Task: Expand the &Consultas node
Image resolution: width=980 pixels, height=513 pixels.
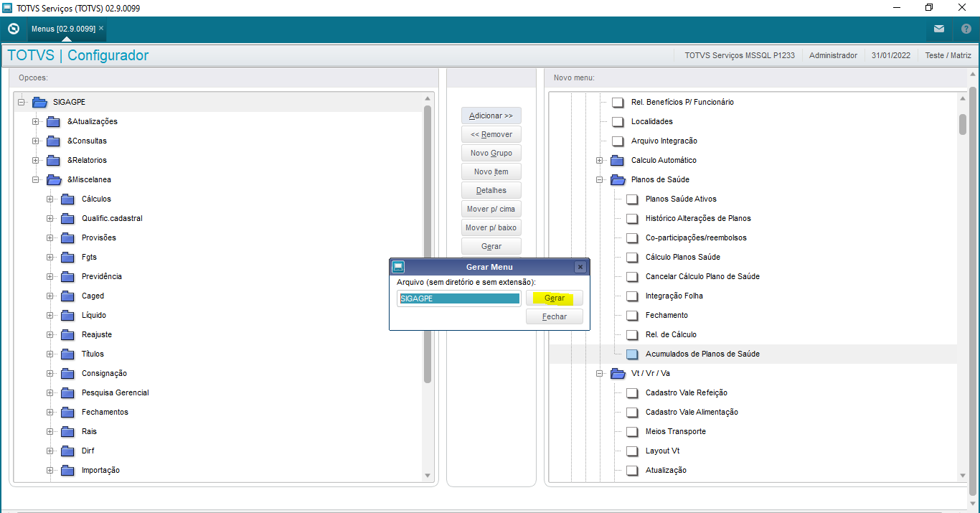Action: coord(36,141)
